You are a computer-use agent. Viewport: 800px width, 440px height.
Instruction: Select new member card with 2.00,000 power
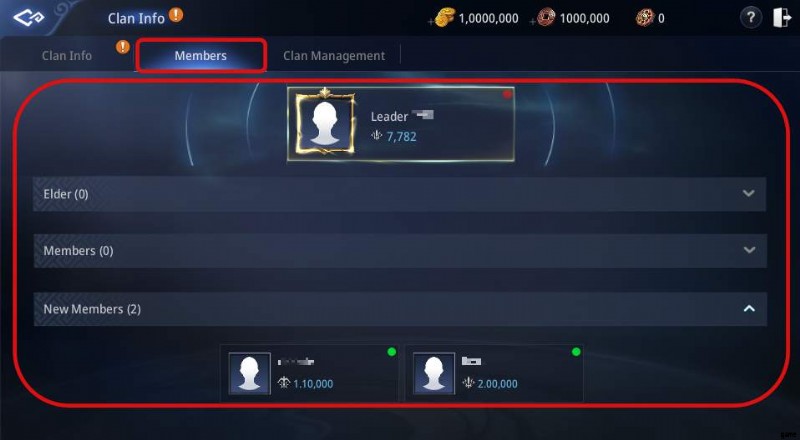click(x=494, y=374)
